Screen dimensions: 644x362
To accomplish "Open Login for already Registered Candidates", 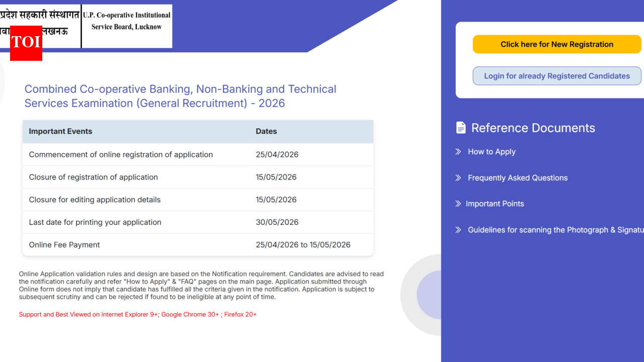I will (557, 76).
